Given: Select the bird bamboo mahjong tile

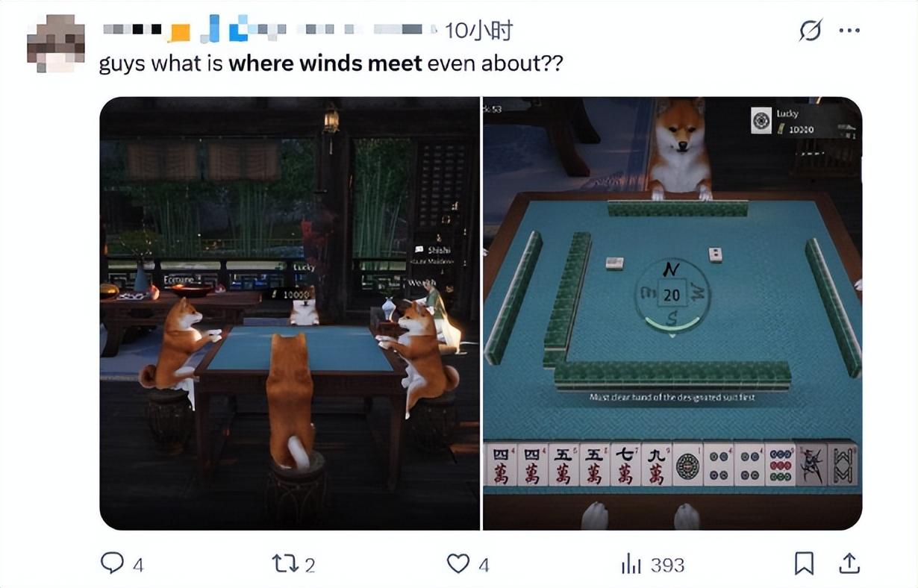Looking at the screenshot, I should [x=811, y=465].
